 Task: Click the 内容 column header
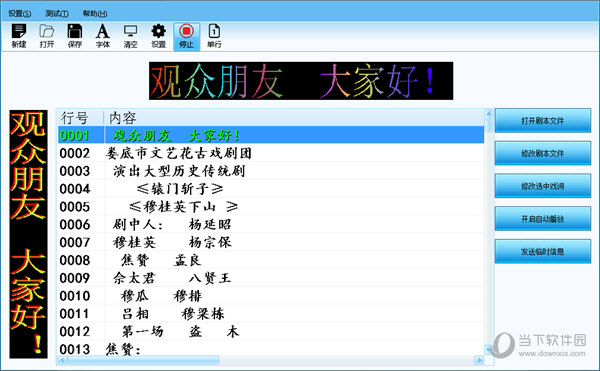[x=294, y=118]
